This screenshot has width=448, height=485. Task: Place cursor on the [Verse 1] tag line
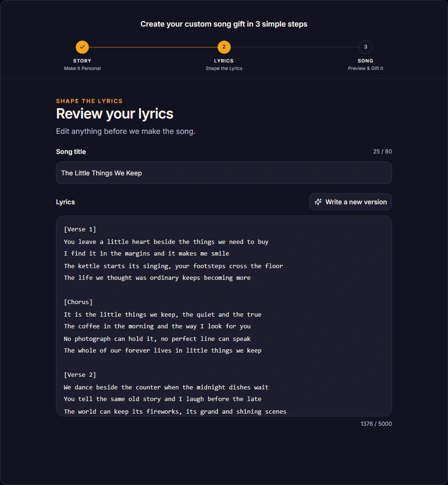pos(80,229)
